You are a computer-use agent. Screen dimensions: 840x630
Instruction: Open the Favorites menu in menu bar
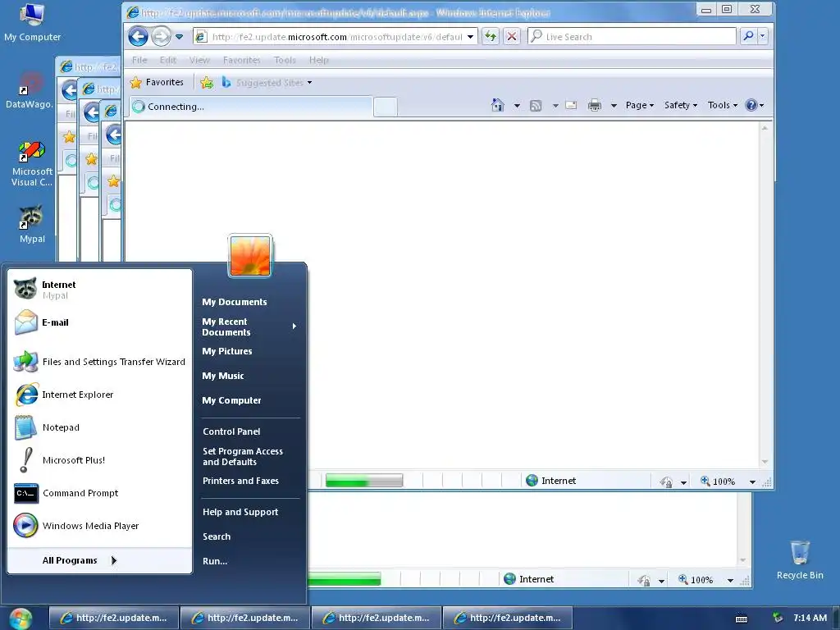242,60
